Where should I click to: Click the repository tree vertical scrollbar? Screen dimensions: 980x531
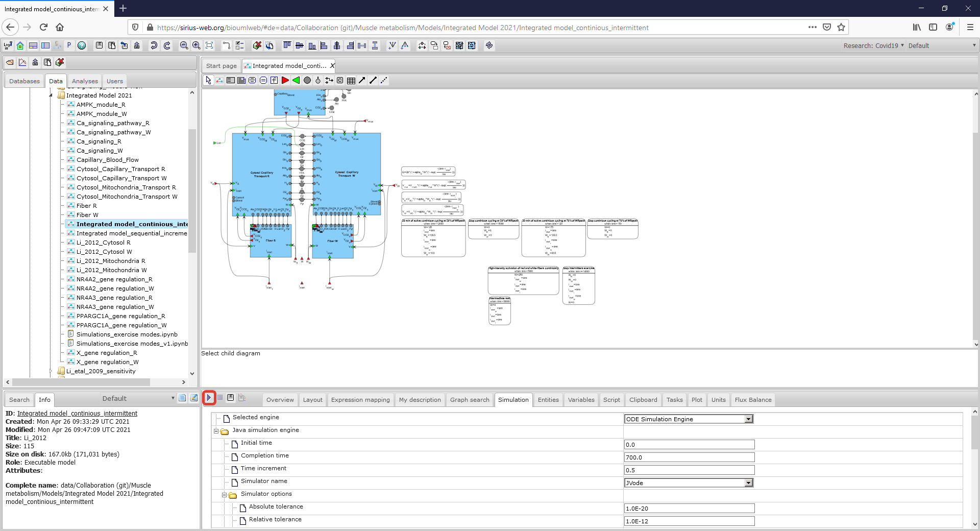(x=192, y=190)
